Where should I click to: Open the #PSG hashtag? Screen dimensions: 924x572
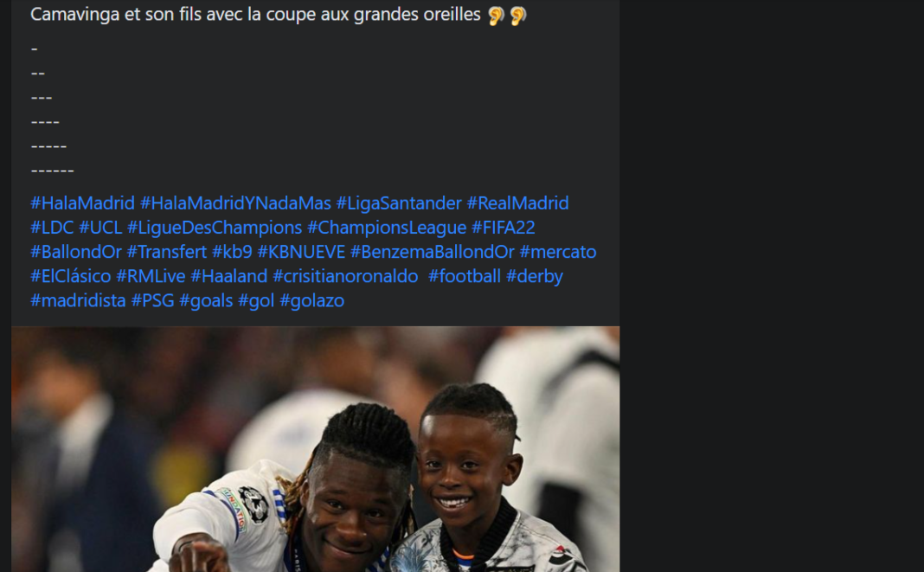[x=152, y=301]
